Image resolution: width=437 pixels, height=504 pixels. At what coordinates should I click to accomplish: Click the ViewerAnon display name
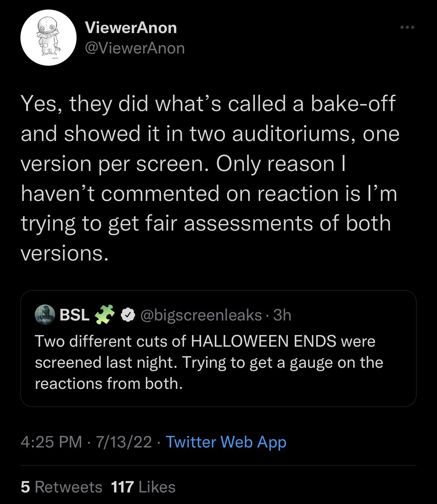(131, 27)
